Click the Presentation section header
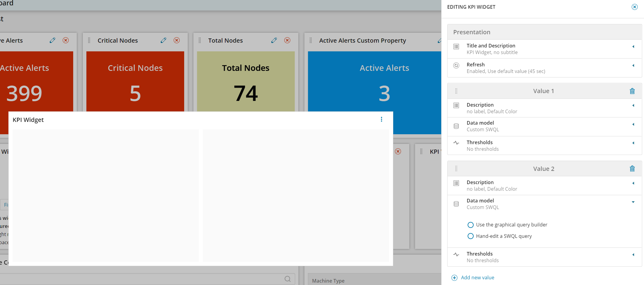This screenshot has width=644, height=285. [544, 32]
